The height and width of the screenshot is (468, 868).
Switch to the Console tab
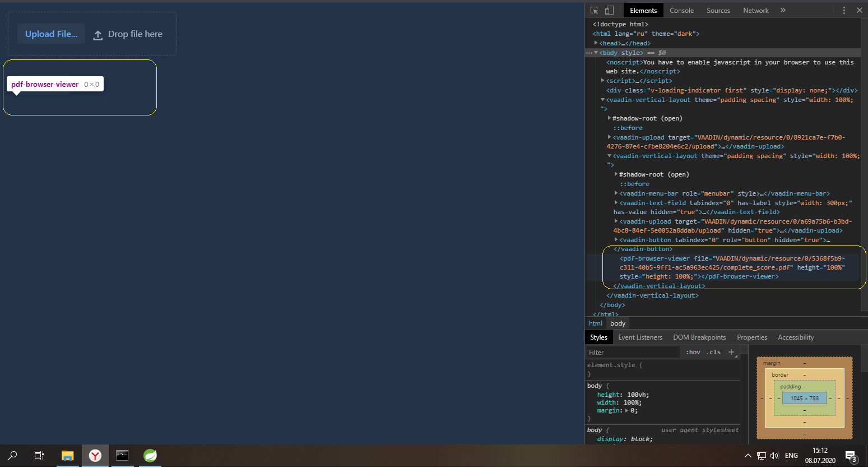[681, 10]
